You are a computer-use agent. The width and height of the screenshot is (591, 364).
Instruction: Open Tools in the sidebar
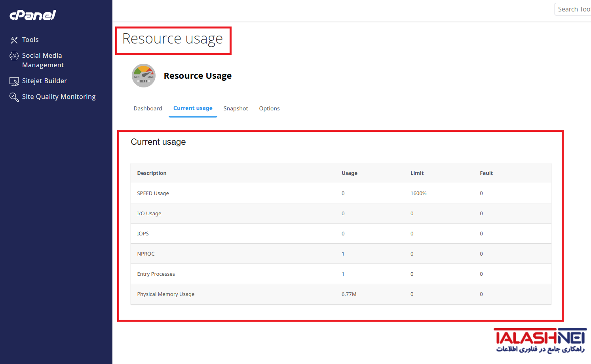[x=30, y=40]
